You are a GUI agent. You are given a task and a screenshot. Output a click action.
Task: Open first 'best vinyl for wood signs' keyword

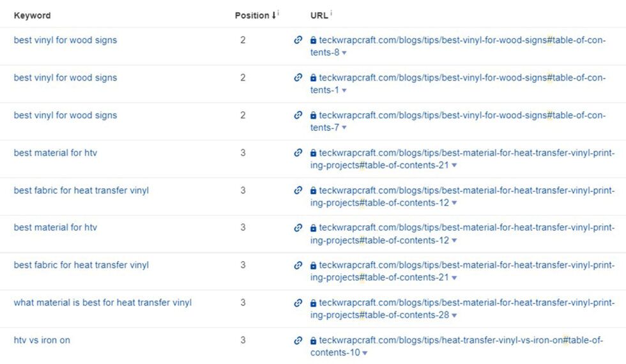click(65, 40)
